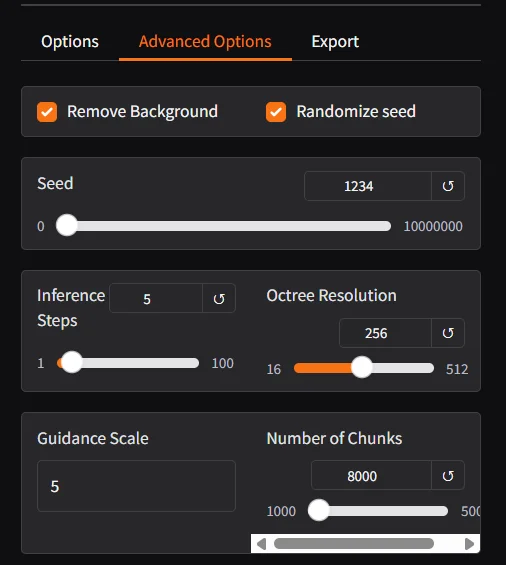The height and width of the screenshot is (565, 506).
Task: Click the Octree Resolution maximum label 512
Action: 457,369
